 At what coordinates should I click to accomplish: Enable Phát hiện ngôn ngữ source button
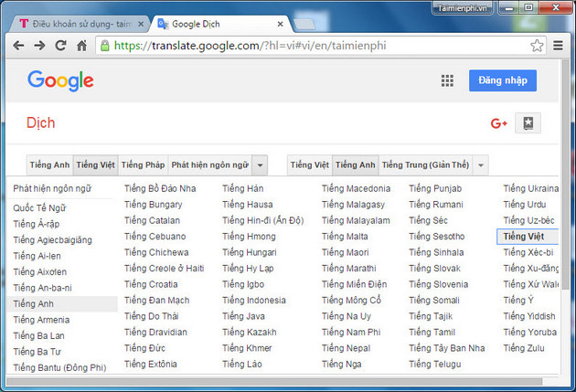coord(208,165)
